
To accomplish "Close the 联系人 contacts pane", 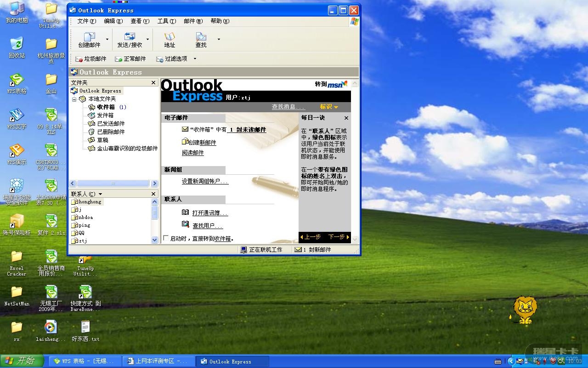I will pos(154,194).
